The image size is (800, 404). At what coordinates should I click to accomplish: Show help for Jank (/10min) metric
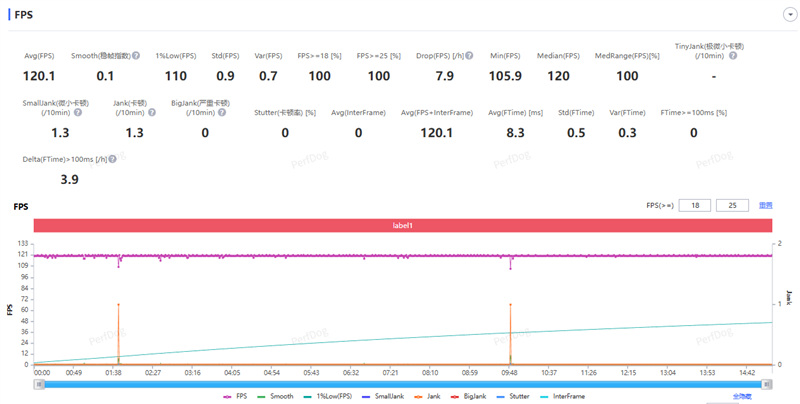(x=152, y=112)
